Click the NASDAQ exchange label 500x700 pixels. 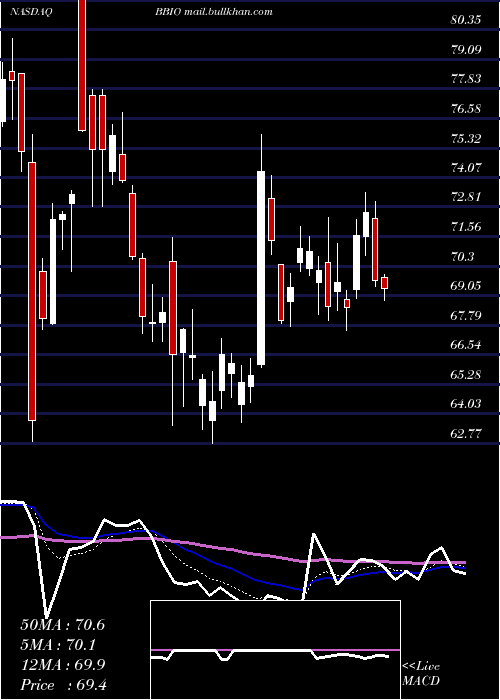[31, 12]
